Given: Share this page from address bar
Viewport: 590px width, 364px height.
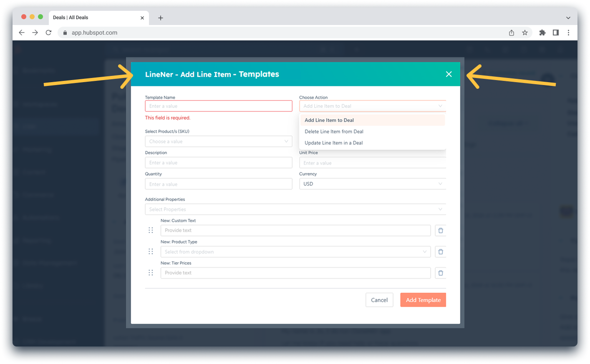Looking at the screenshot, I should click(x=512, y=33).
